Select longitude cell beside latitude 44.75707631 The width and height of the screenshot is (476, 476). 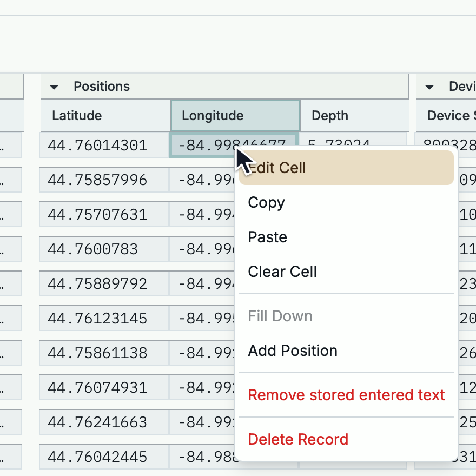[x=202, y=214]
